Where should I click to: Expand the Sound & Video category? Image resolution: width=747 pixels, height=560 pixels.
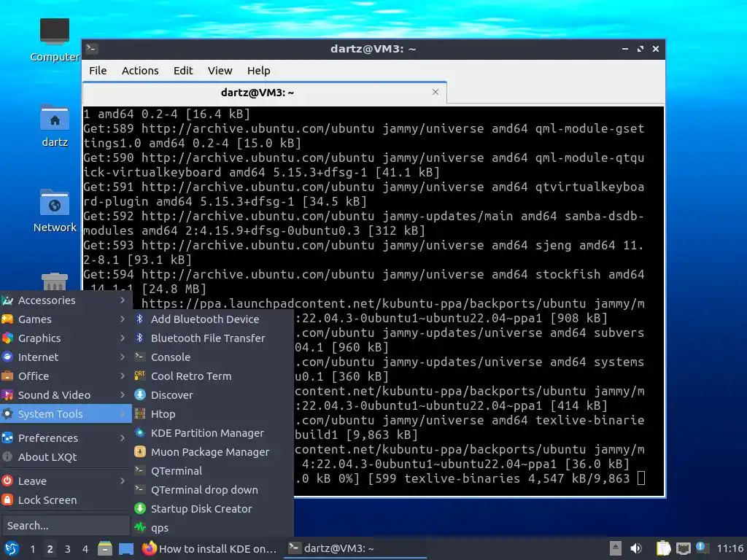click(x=65, y=394)
